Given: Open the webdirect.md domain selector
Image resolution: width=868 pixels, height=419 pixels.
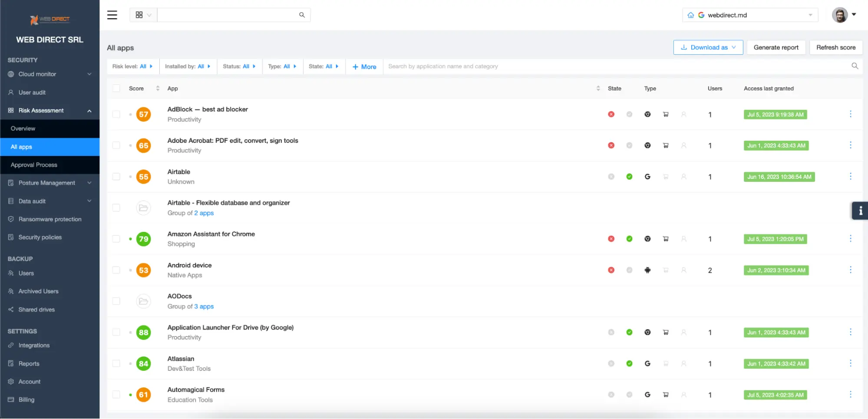Looking at the screenshot, I should [749, 14].
